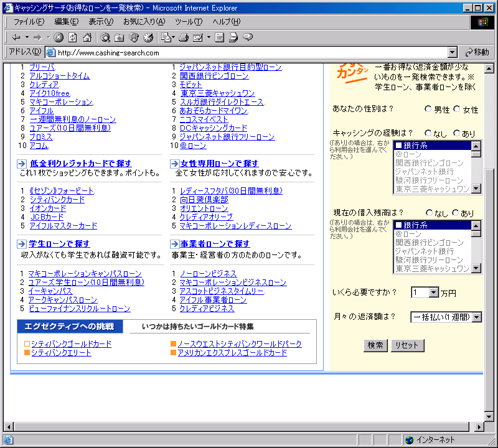The height and width of the screenshot is (448, 498).
Task: Choose なし for 現在の借入残高
Action: point(429,212)
